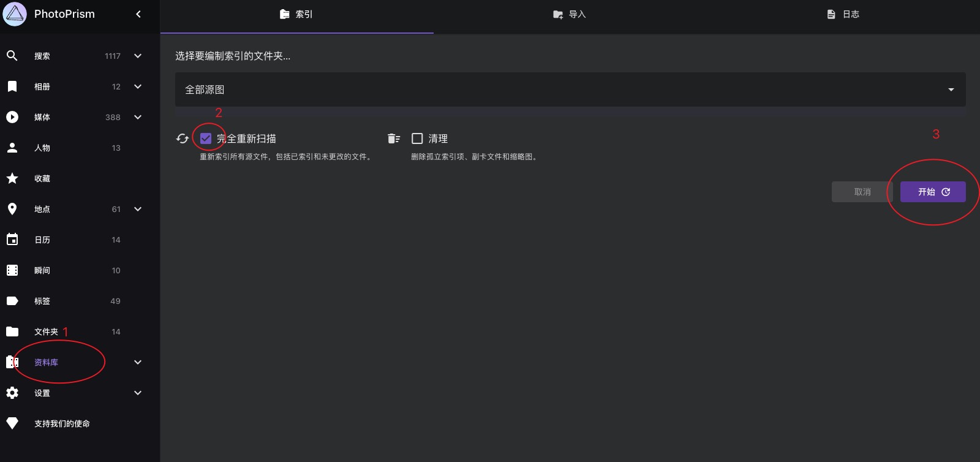Click the folder icon in the 索引 tab
Image resolution: width=980 pixels, height=462 pixels.
click(x=285, y=14)
